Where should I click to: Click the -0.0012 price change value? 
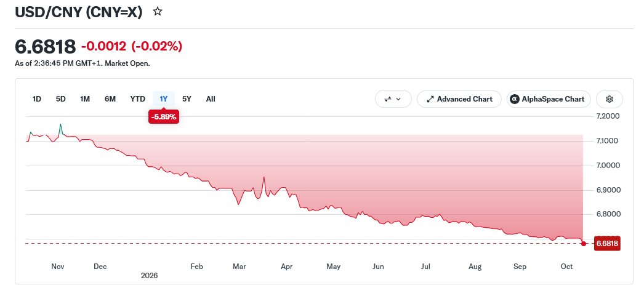click(103, 46)
